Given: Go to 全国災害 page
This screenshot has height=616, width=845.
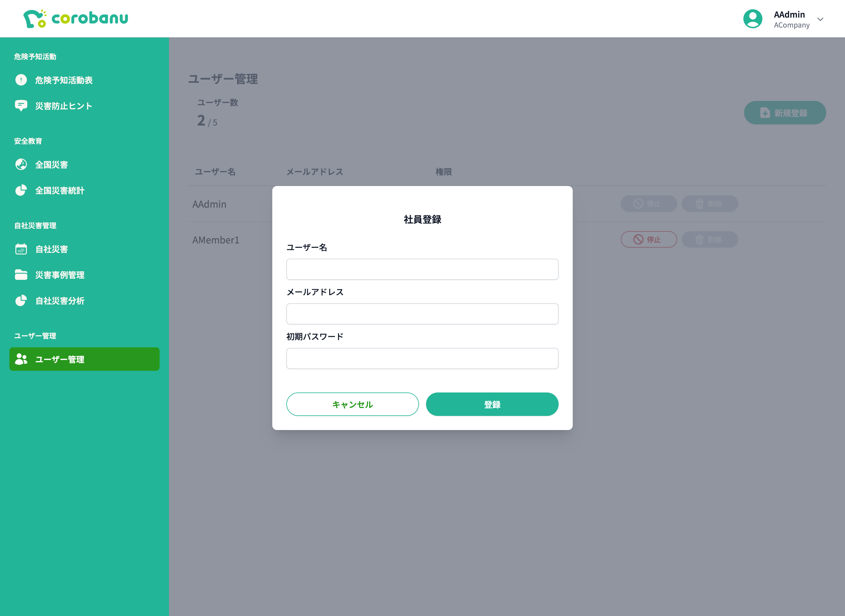Looking at the screenshot, I should [x=84, y=165].
